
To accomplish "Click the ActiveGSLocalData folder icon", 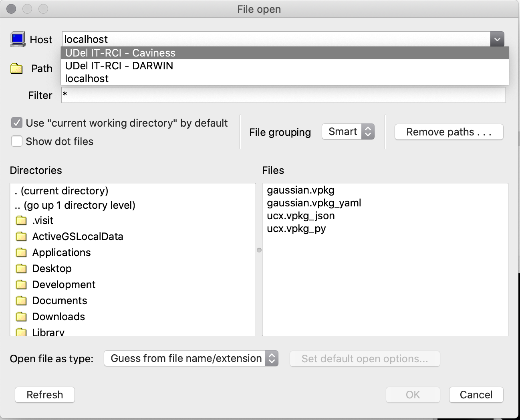I will click(21, 236).
